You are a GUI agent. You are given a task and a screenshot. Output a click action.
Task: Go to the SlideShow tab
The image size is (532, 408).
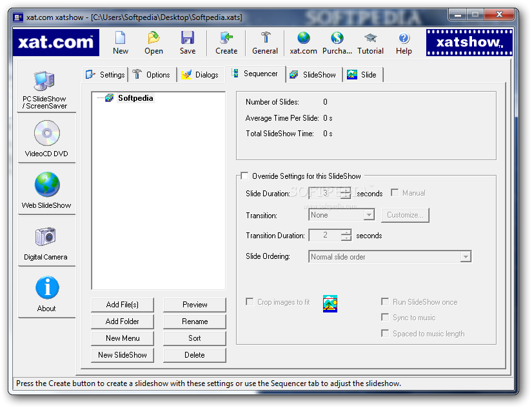[x=314, y=75]
